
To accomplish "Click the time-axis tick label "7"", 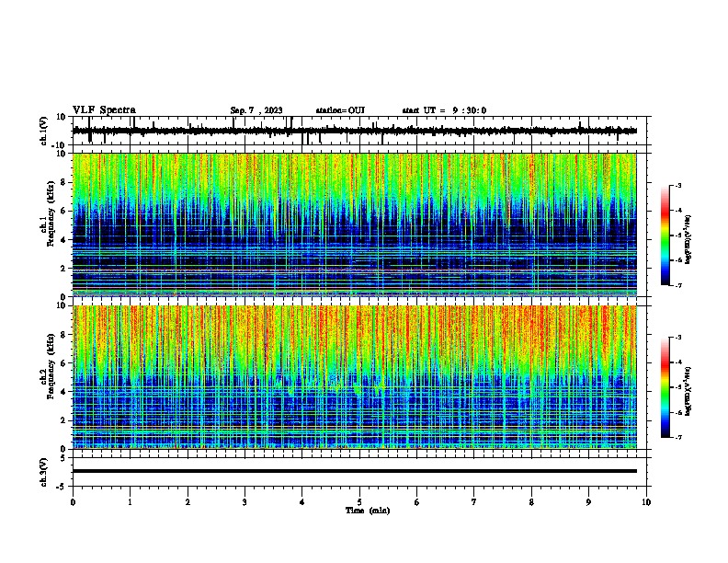I will click(474, 502).
